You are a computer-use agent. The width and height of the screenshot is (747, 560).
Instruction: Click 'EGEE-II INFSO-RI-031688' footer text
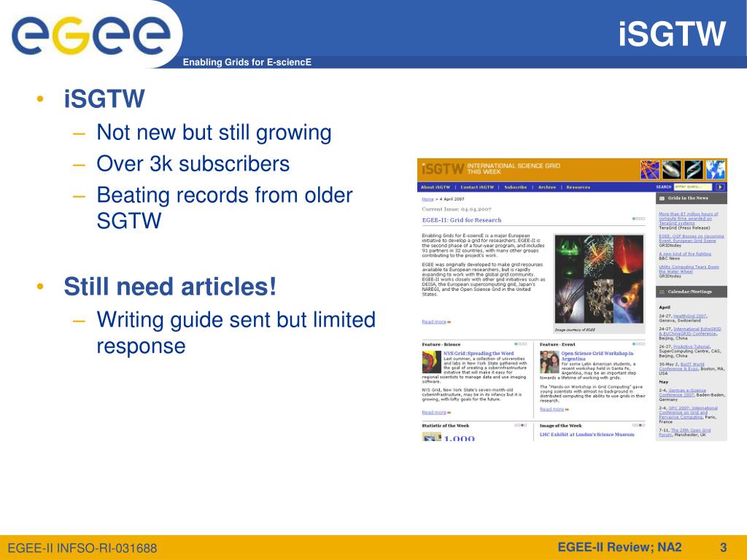point(82,548)
